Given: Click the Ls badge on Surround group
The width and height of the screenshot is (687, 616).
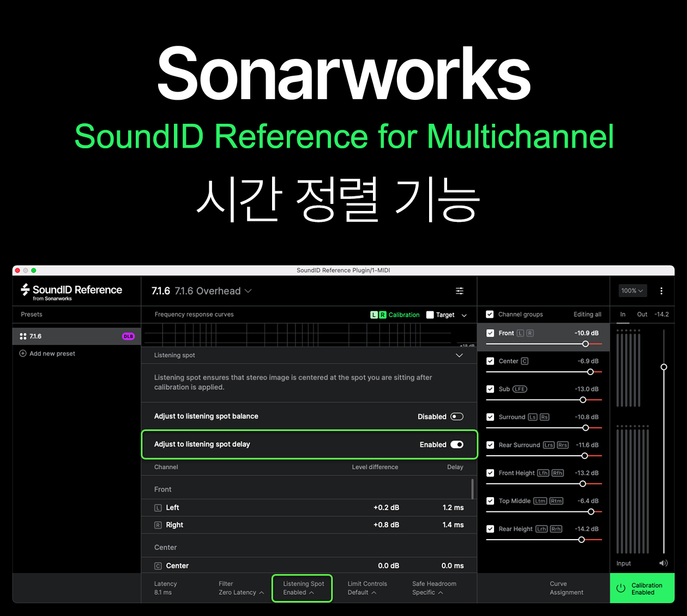Looking at the screenshot, I should [x=533, y=417].
